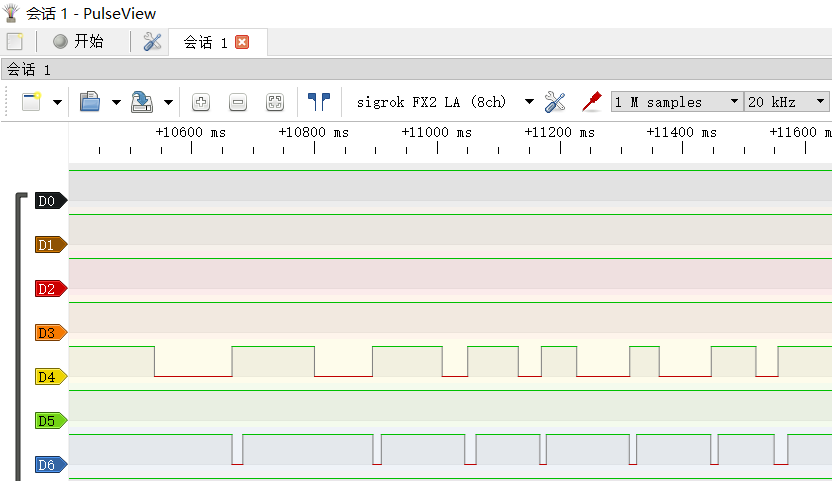The image size is (832, 481).
Task: Save the capture with the save icon
Action: (x=142, y=101)
